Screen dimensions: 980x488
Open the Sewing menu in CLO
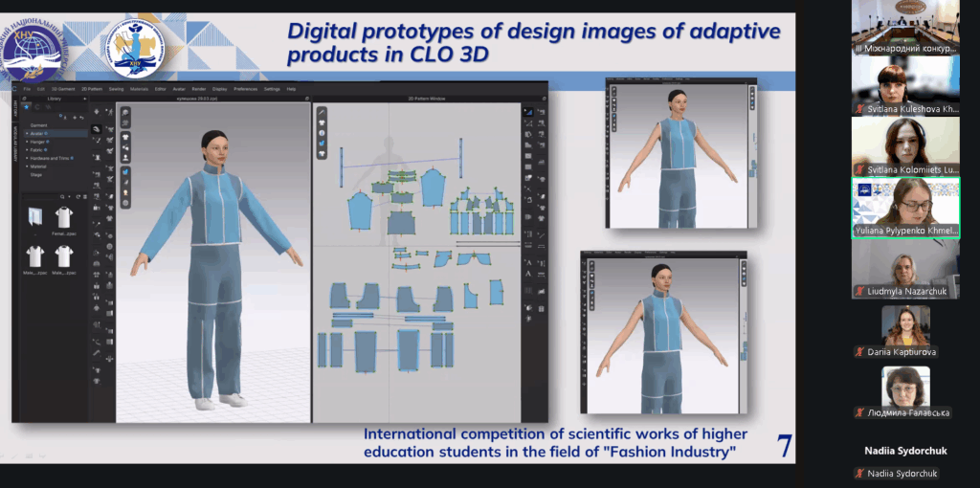(116, 89)
